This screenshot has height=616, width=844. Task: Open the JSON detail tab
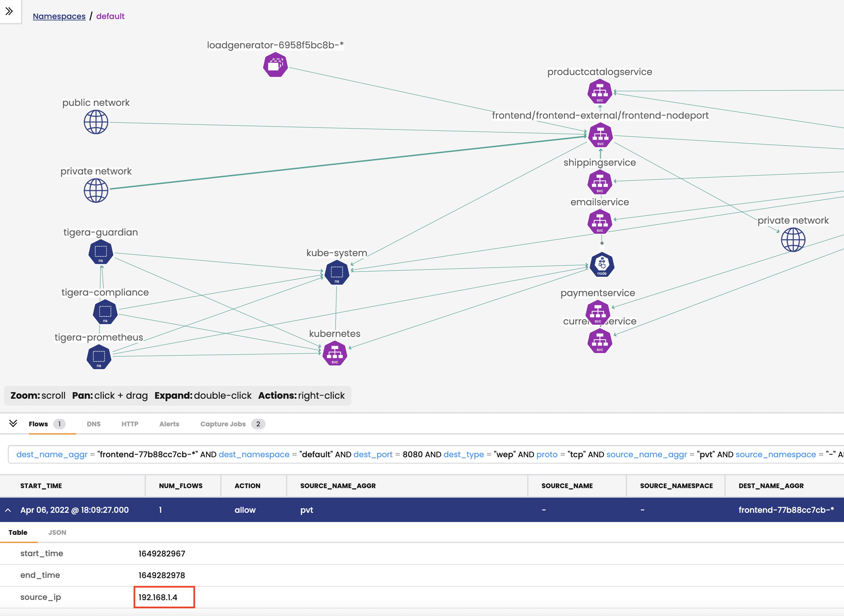58,533
